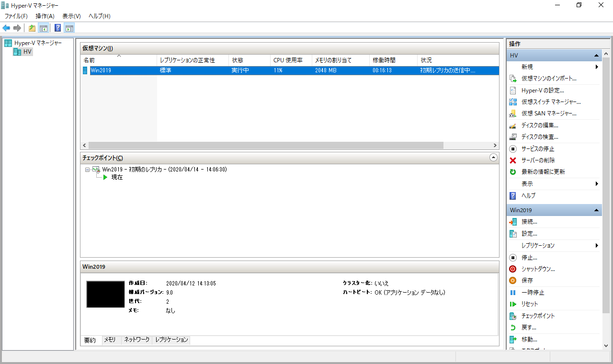Select the Win2019 virtual machine row

pyautogui.click(x=290, y=70)
